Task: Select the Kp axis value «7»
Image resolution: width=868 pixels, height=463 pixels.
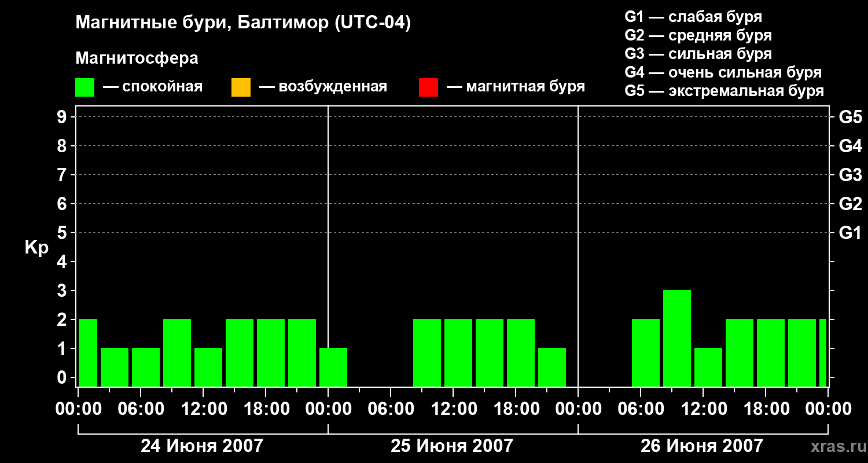Action: pos(63,175)
